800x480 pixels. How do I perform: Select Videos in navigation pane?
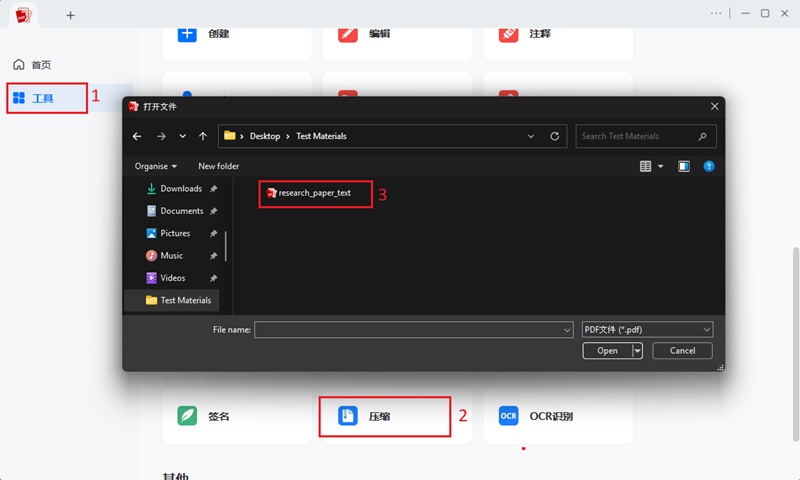pyautogui.click(x=173, y=278)
